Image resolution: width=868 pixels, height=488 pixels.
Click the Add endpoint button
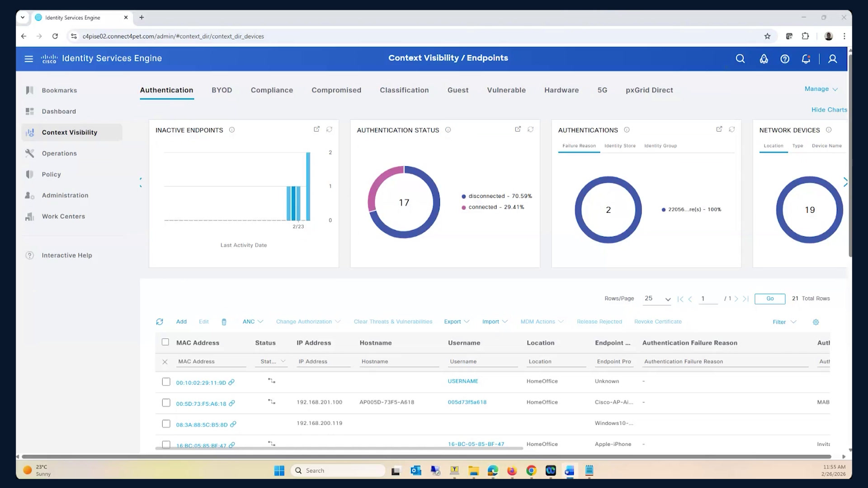click(x=181, y=322)
